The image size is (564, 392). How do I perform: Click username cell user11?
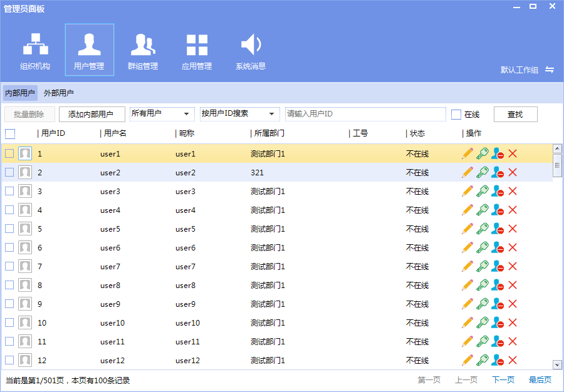tap(112, 342)
